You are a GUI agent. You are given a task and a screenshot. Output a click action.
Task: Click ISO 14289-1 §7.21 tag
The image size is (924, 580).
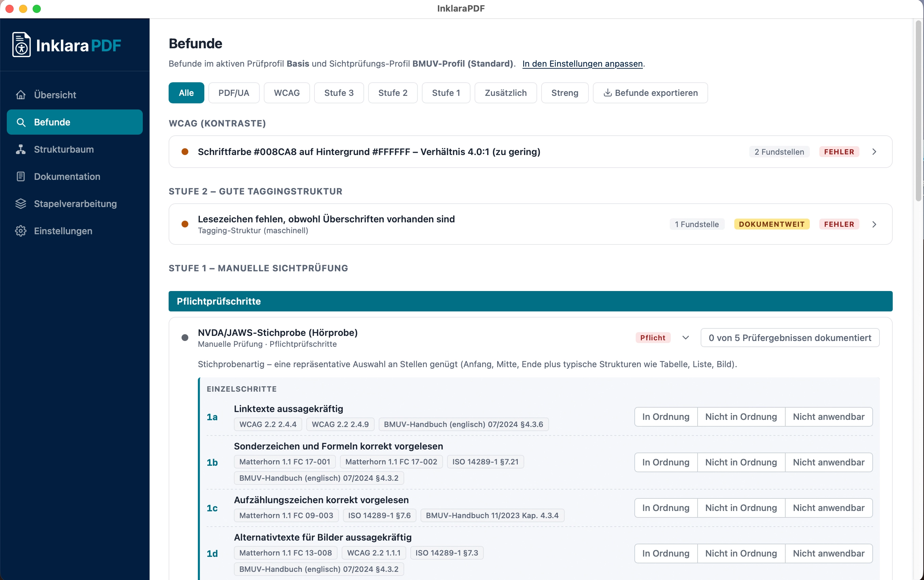click(485, 462)
